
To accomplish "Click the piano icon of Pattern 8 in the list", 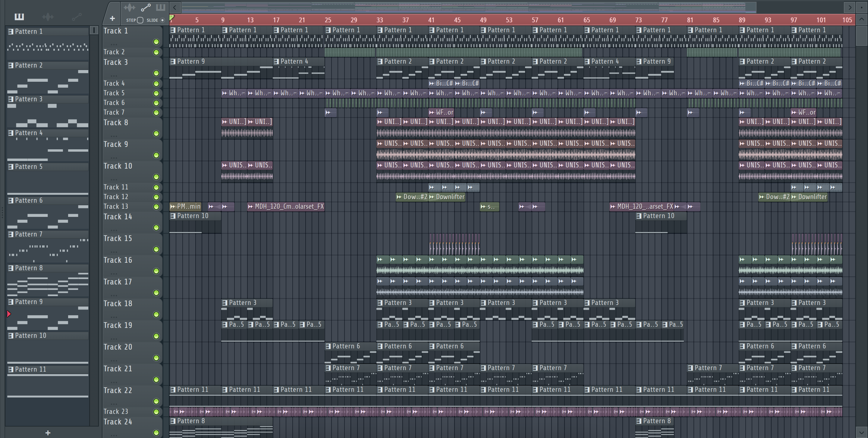I will point(11,268).
